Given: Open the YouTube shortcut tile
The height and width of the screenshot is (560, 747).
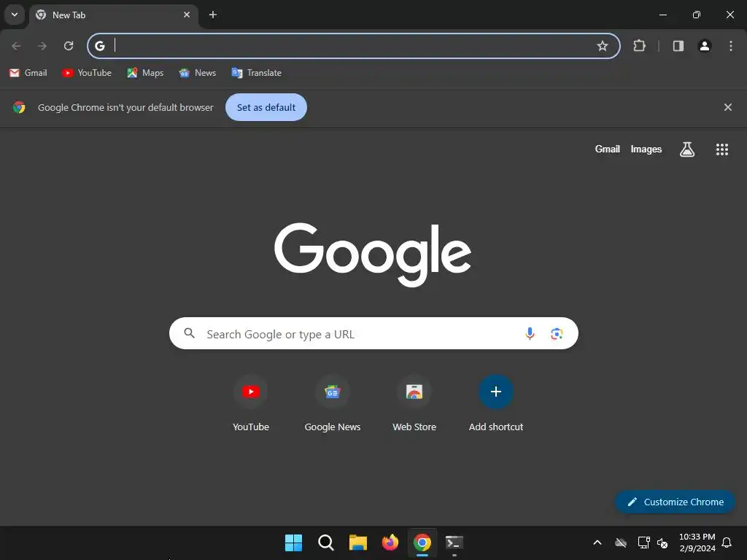Looking at the screenshot, I should pyautogui.click(x=251, y=404).
